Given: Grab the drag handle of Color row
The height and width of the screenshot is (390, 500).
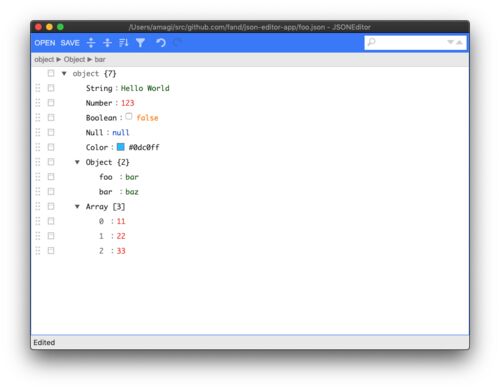Looking at the screenshot, I should click(x=38, y=147).
